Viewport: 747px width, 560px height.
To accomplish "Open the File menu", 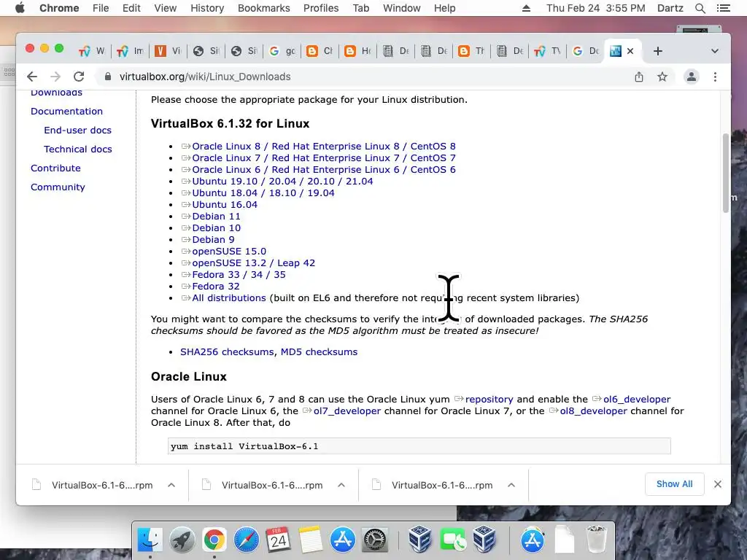I will click(101, 8).
